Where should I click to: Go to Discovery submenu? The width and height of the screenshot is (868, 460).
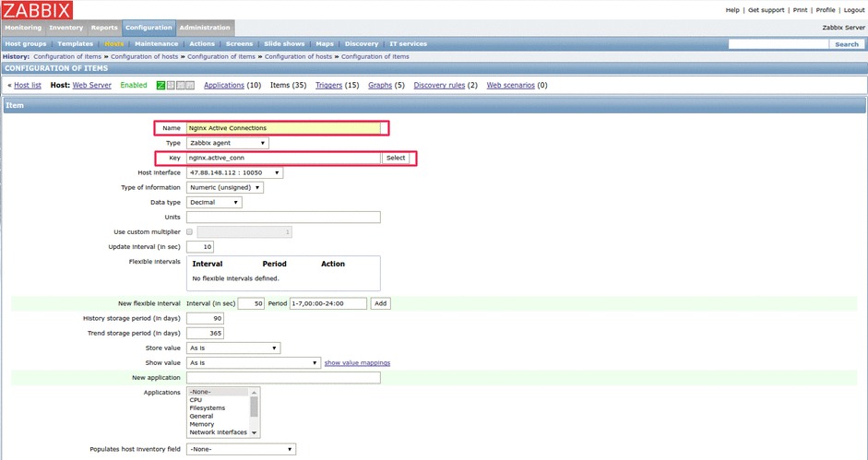pos(362,43)
